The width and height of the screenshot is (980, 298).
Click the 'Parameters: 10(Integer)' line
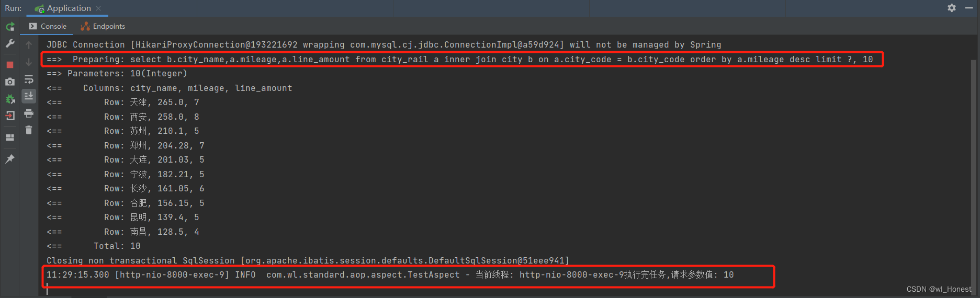117,74
